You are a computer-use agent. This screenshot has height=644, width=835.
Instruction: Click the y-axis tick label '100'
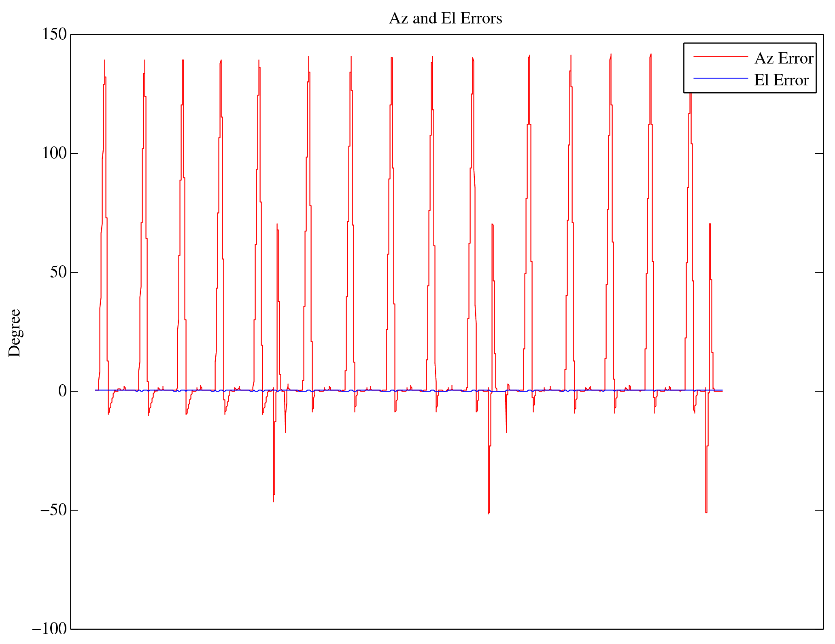[x=54, y=153]
